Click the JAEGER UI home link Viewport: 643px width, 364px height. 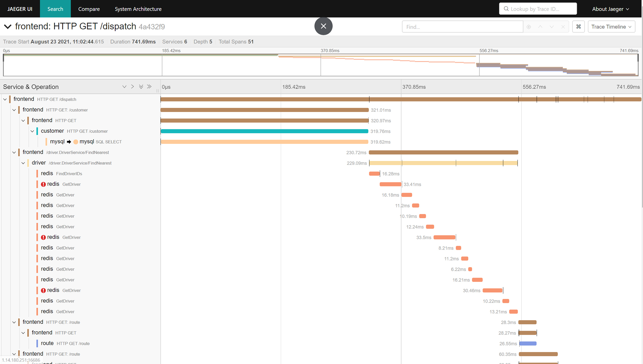[x=20, y=9]
